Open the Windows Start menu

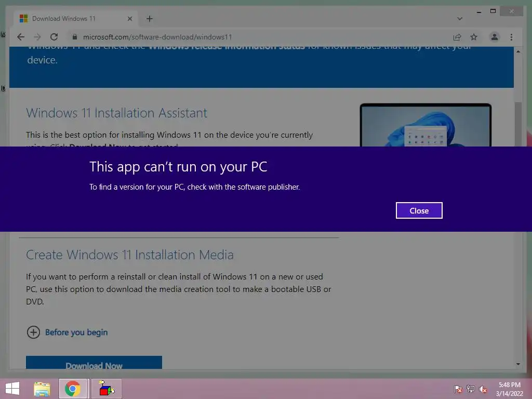tap(12, 389)
